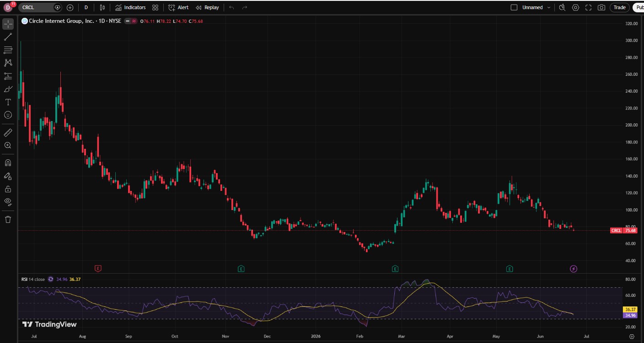Screen dimensions: 644x343
Task: Open the user profile avatar menu
Action: click(x=8, y=7)
